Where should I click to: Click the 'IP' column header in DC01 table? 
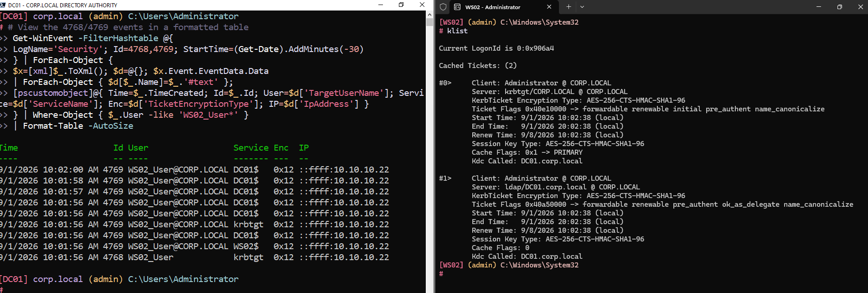coord(304,148)
